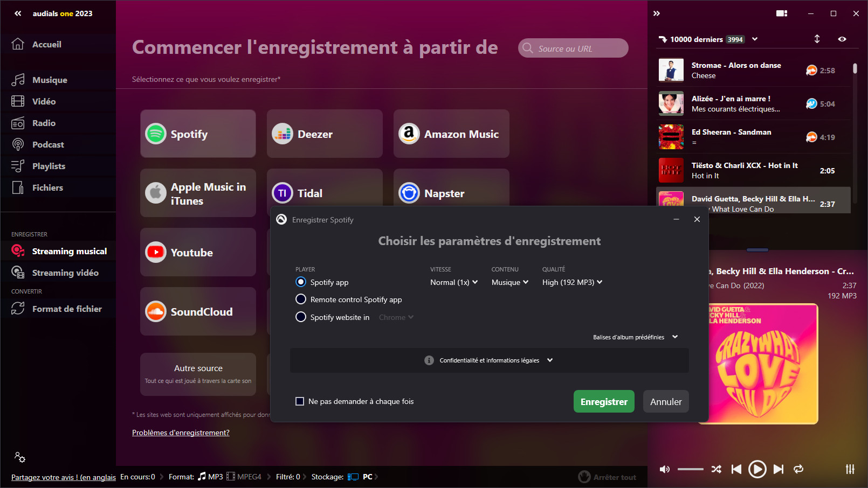Screen dimensions: 868x488
Task: Open the Problèmes d'enregistrement link
Action: point(181,433)
